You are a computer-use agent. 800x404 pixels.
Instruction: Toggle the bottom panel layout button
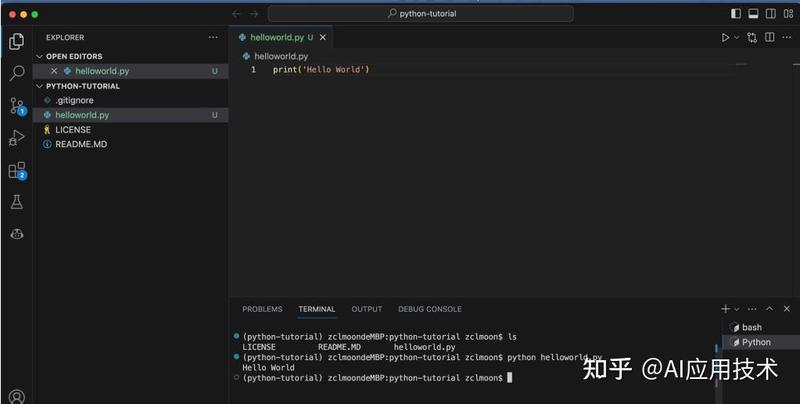[753, 14]
